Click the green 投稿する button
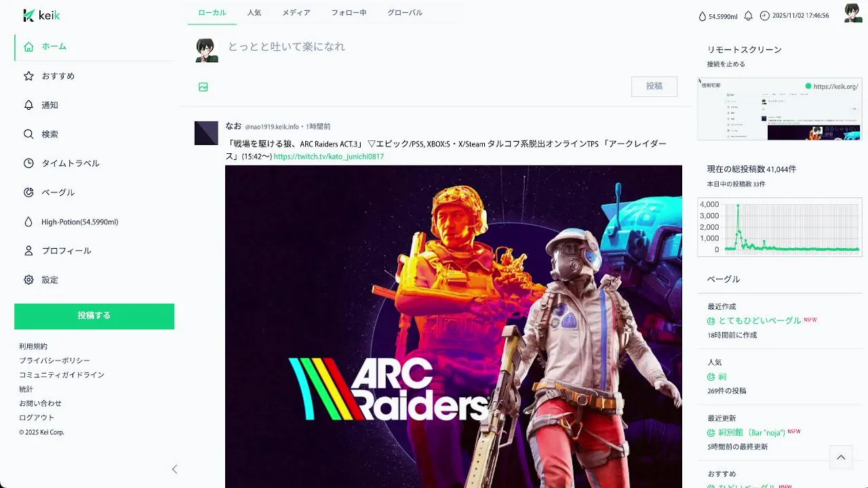Screen dimensions: 868x488 click(x=94, y=316)
